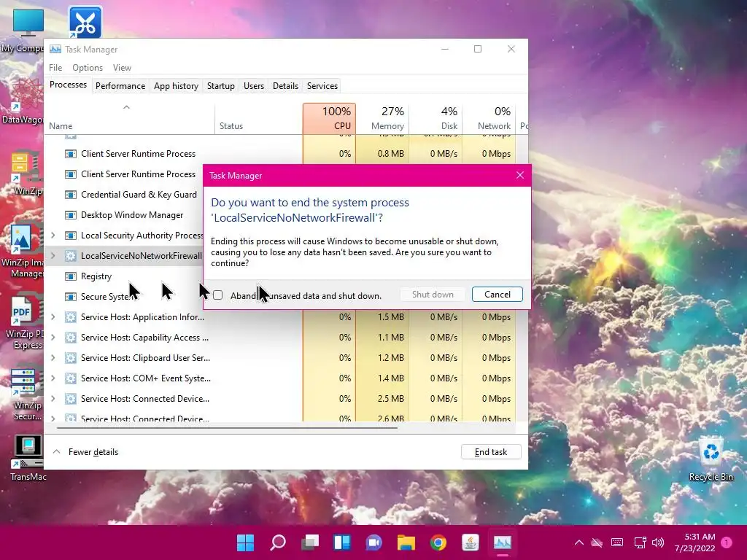This screenshot has height=560, width=747.
Task: Click LocalServiceNoNetworkFirewall gear icon
Action: pos(71,256)
